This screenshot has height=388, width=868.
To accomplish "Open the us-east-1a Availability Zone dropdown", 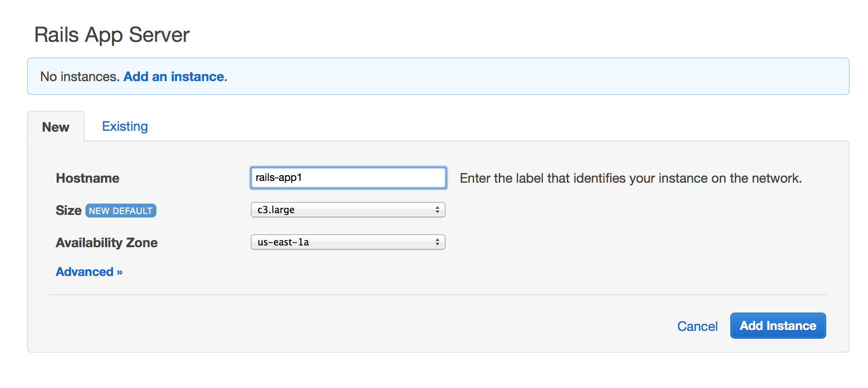I will 348,242.
